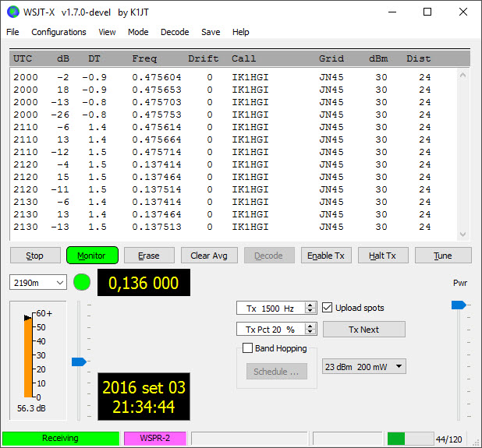Click the WSJT-X globe icon in title bar

pos(12,12)
